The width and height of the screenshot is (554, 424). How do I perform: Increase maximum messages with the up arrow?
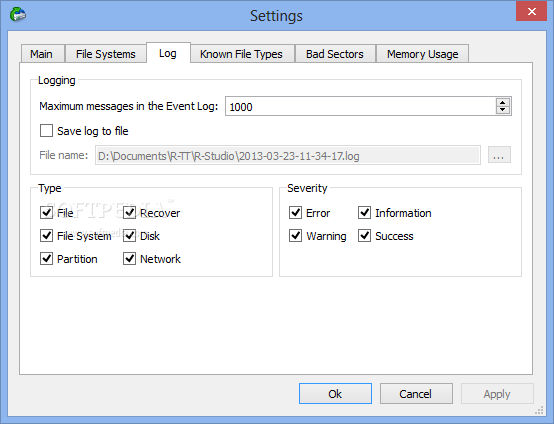[x=502, y=102]
